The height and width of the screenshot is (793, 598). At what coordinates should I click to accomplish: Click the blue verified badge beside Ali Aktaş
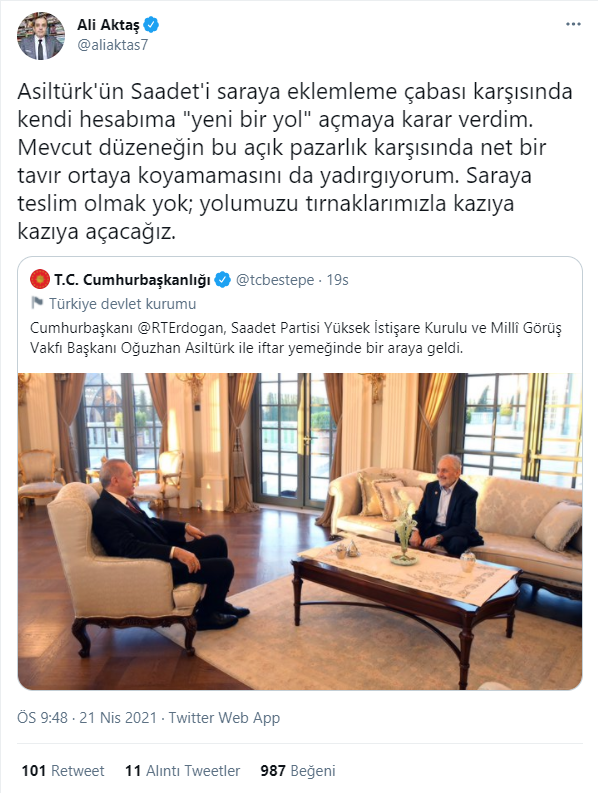151,24
